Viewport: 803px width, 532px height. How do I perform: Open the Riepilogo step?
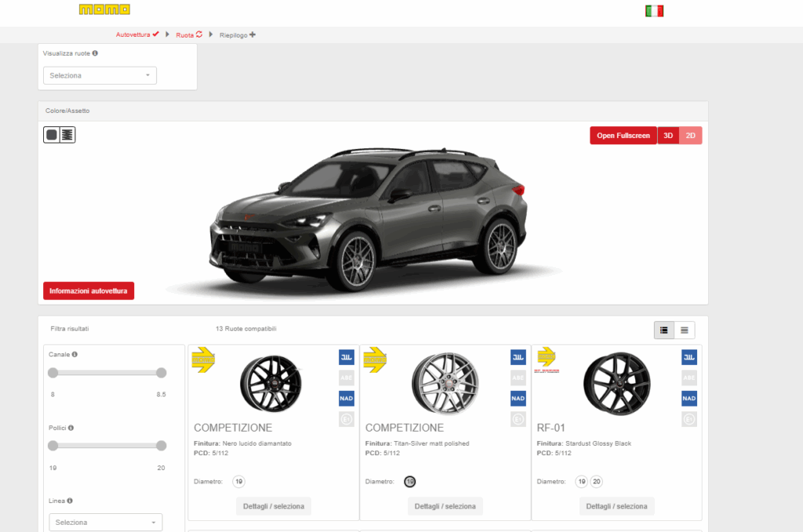pos(237,34)
